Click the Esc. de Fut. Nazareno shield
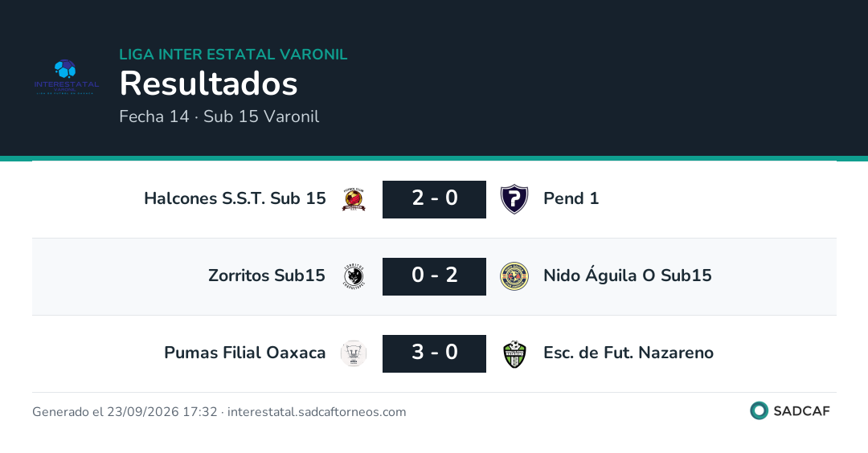Viewport: 868px width, 453px height. click(514, 354)
